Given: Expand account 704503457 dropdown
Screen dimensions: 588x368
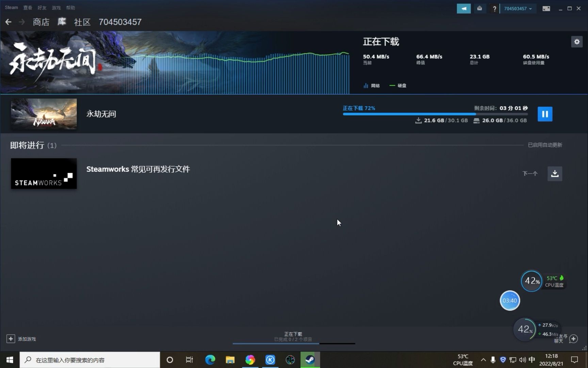Looking at the screenshot, I should point(518,9).
